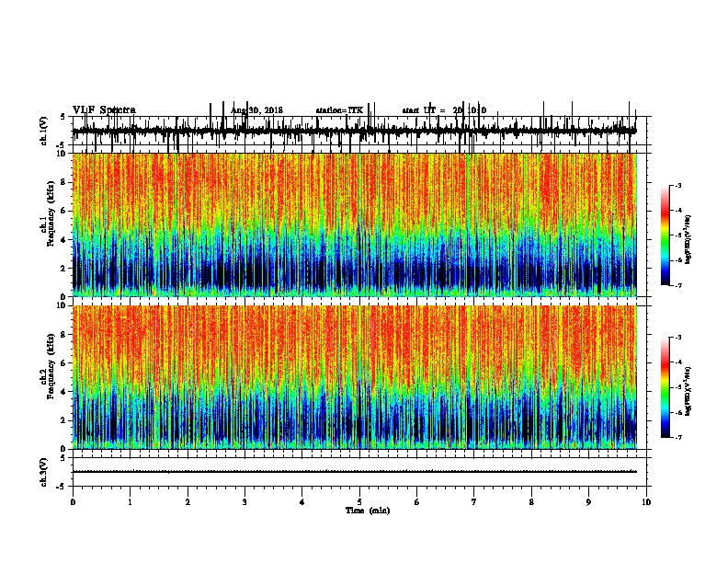Click the ch.1 "Frequency (kHz)" axis label
Image resolution: width=728 pixels, height=563 pixels.
pyautogui.click(x=51, y=213)
